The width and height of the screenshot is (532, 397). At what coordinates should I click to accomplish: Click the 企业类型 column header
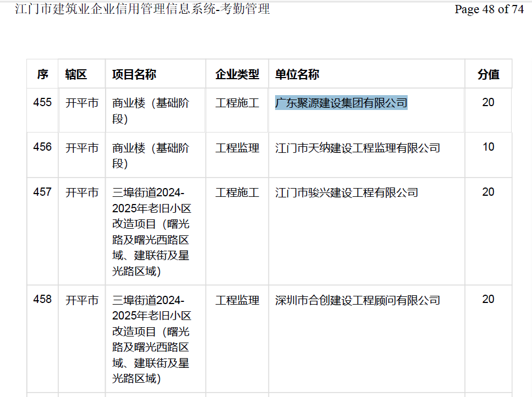237,74
